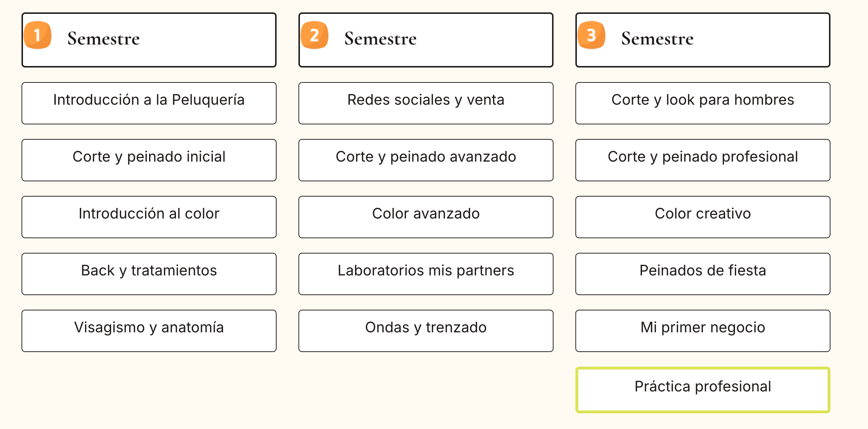Select Ondas y trenzado module
Screen dimensions: 868x429
click(x=426, y=331)
